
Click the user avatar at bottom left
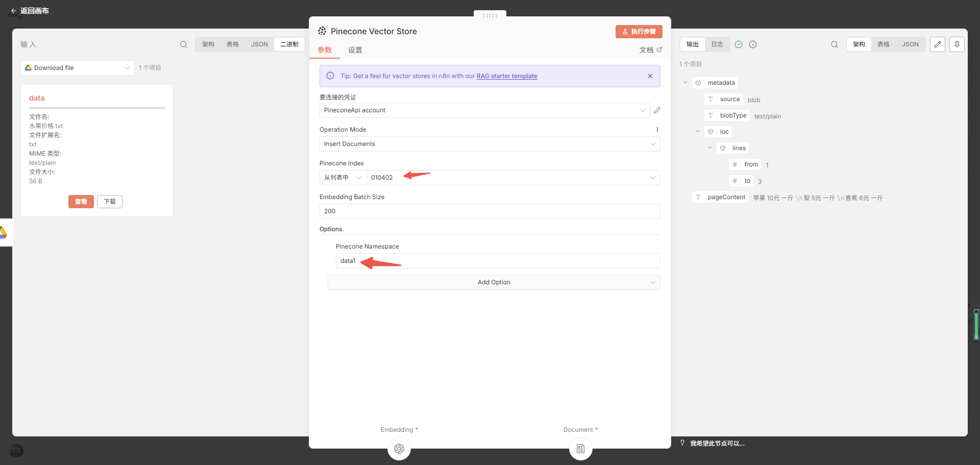click(x=16, y=450)
